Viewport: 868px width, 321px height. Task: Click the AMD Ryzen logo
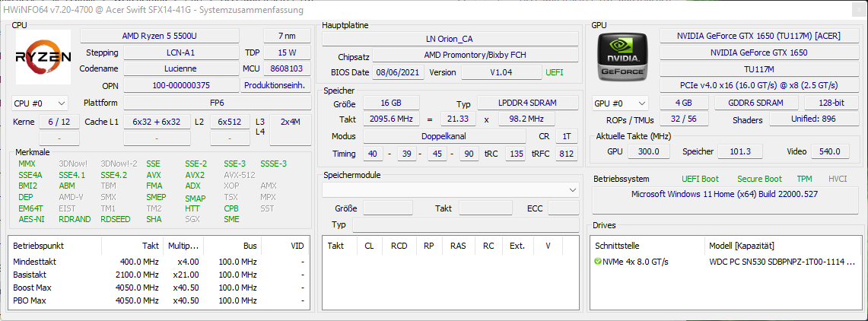click(x=43, y=57)
